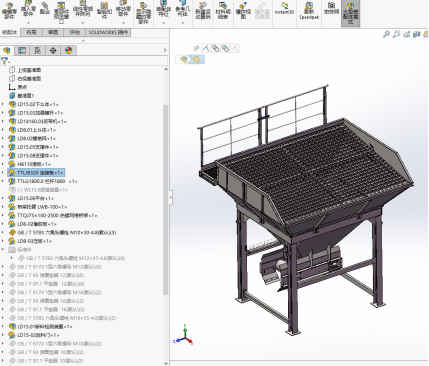Open DisplayManager color sphere tab
Viewport: 429px width, 366px height.
click(68, 50)
